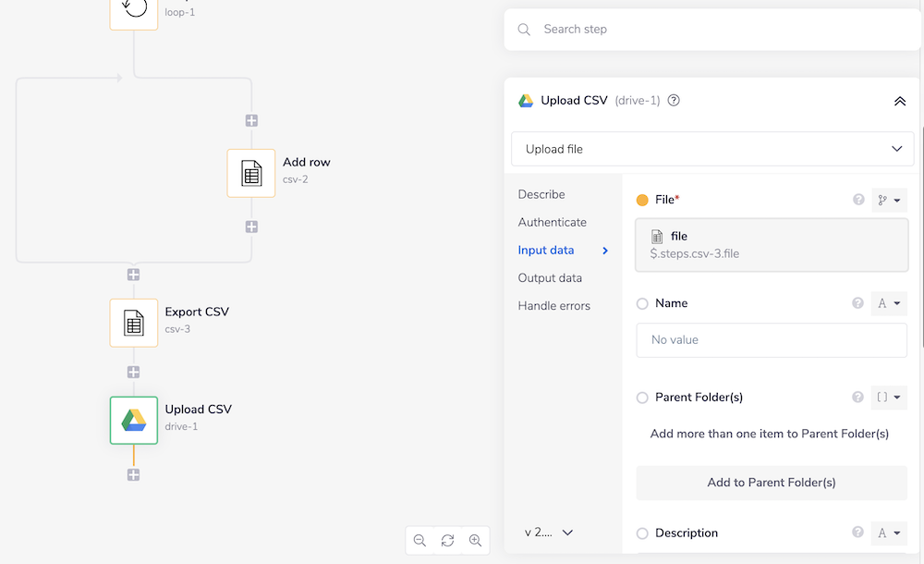
Task: Open the Handle errors section
Action: (x=553, y=305)
